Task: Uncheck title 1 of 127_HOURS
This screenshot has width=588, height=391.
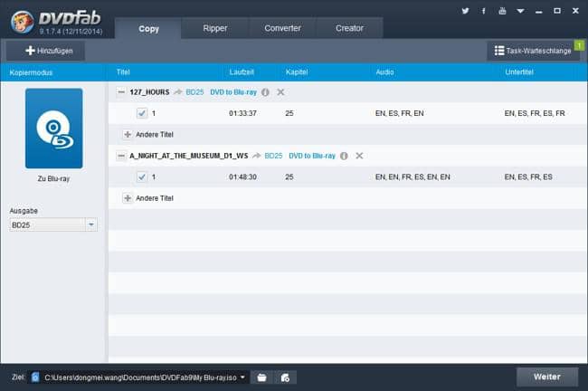Action: (142, 113)
